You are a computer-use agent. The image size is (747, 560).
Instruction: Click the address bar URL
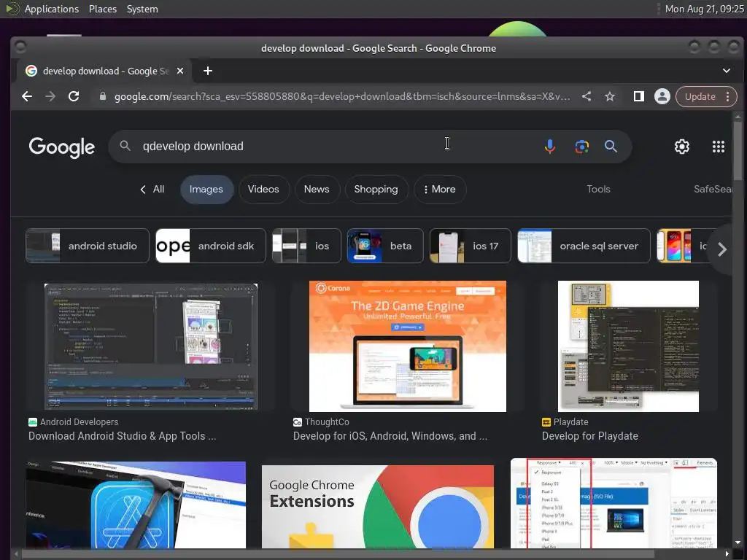tap(342, 97)
